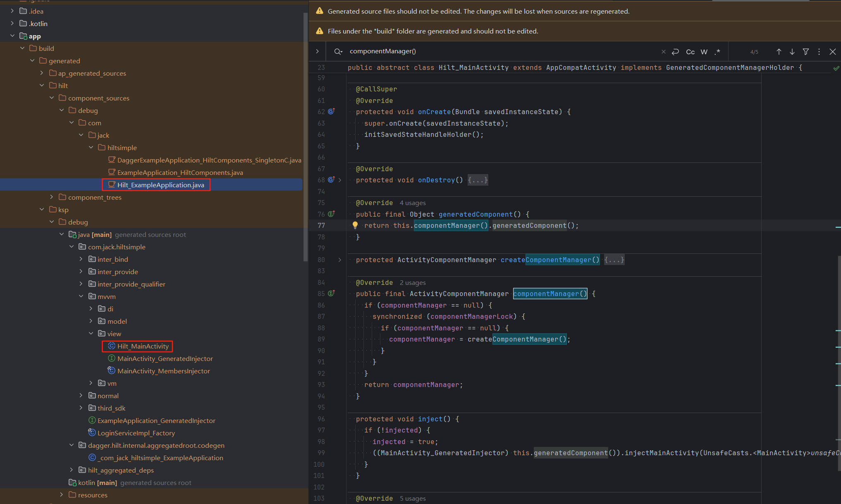Select Hilt_MainActivity class in the tree

[x=143, y=346]
